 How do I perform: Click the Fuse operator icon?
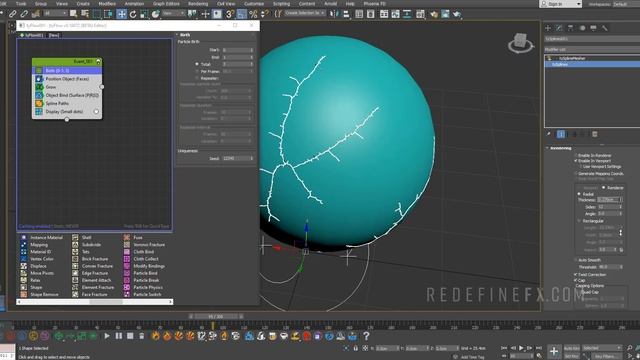coord(127,238)
